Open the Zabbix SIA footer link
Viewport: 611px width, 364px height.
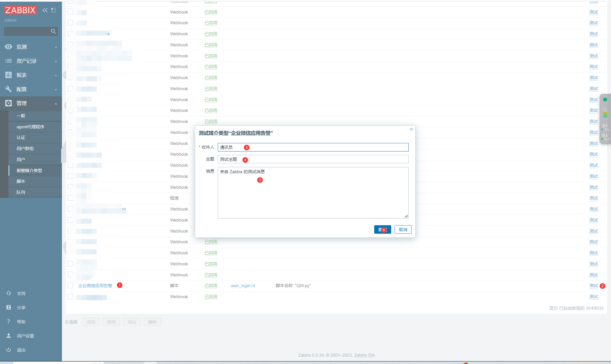pyautogui.click(x=364, y=355)
